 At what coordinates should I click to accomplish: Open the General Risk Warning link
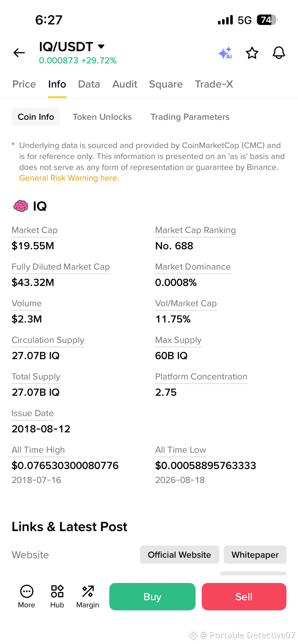tap(69, 178)
